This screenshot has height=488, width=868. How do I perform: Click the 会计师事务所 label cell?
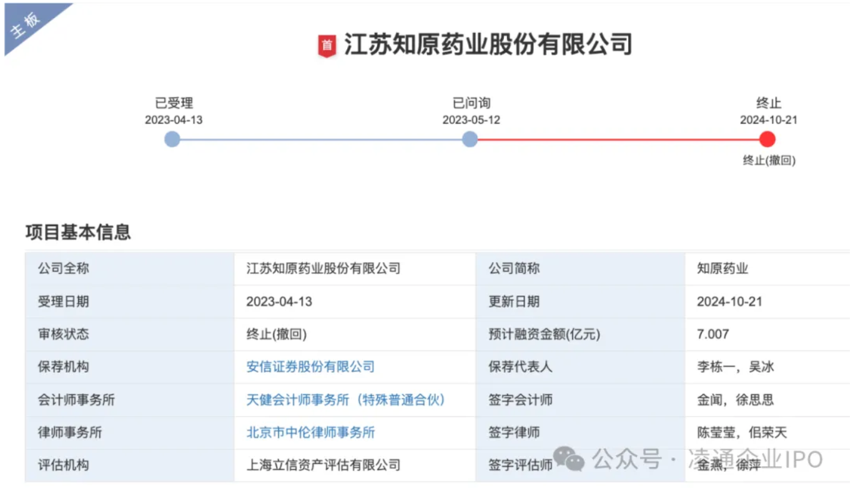(129, 400)
